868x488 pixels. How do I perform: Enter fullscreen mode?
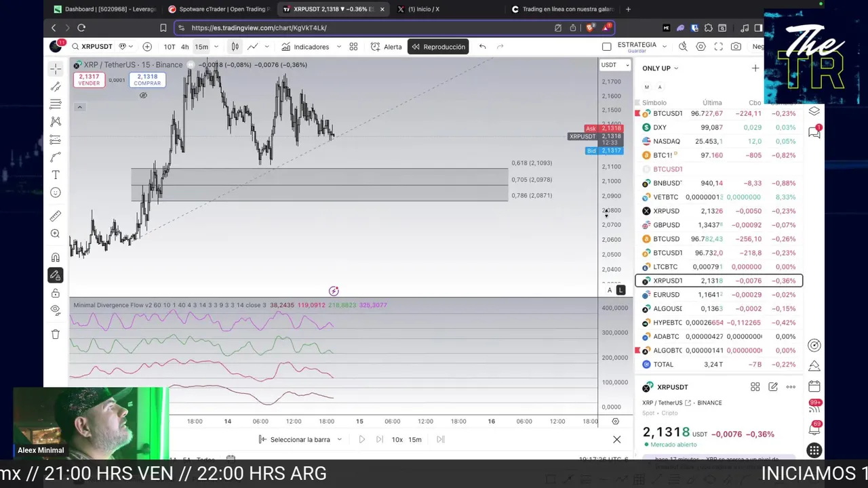[x=718, y=47]
